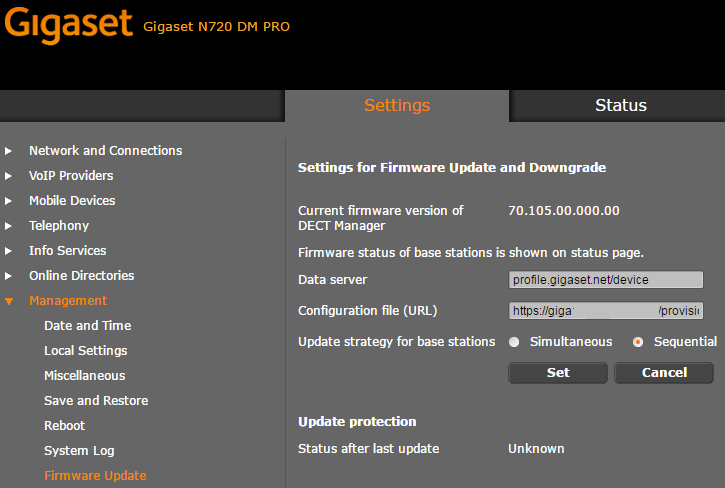This screenshot has height=488, width=725.
Task: Click the Gigaset logo
Action: [x=68, y=25]
